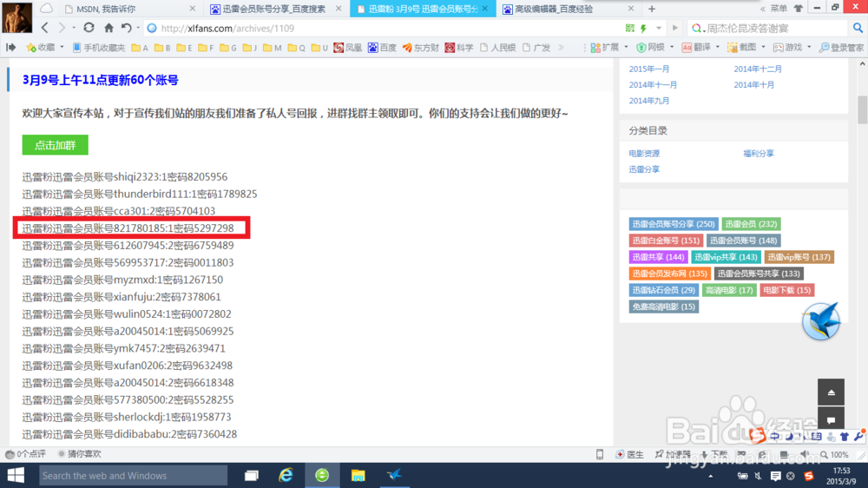868x488 pixels.
Task: Click the 加速器 accelerator icon
Action: click(672, 454)
